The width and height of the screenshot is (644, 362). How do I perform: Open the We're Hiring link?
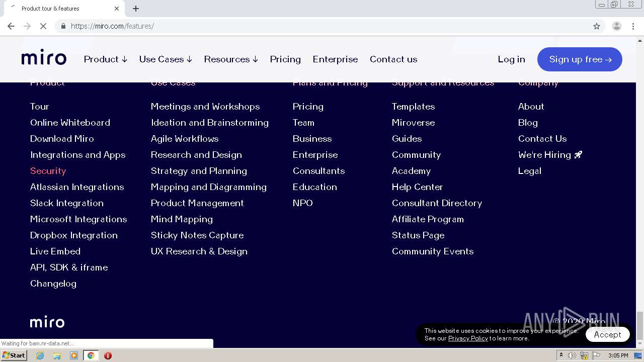(x=550, y=155)
